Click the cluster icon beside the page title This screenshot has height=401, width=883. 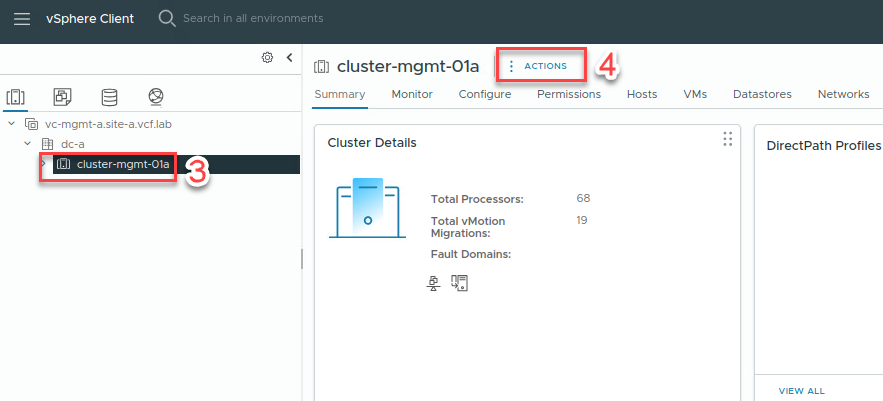pos(321,66)
